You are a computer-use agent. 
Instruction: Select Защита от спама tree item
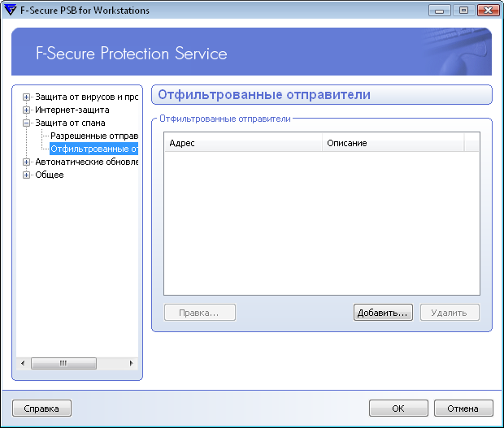coord(70,123)
